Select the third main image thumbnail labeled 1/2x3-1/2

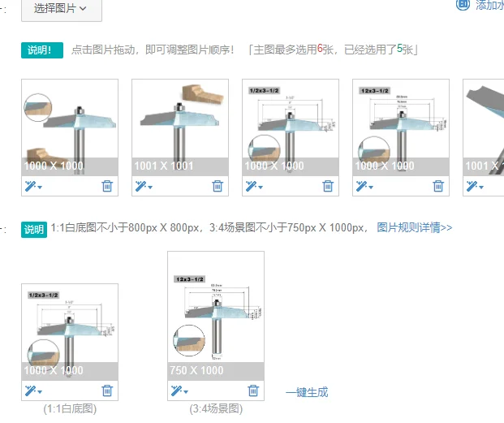(x=291, y=127)
